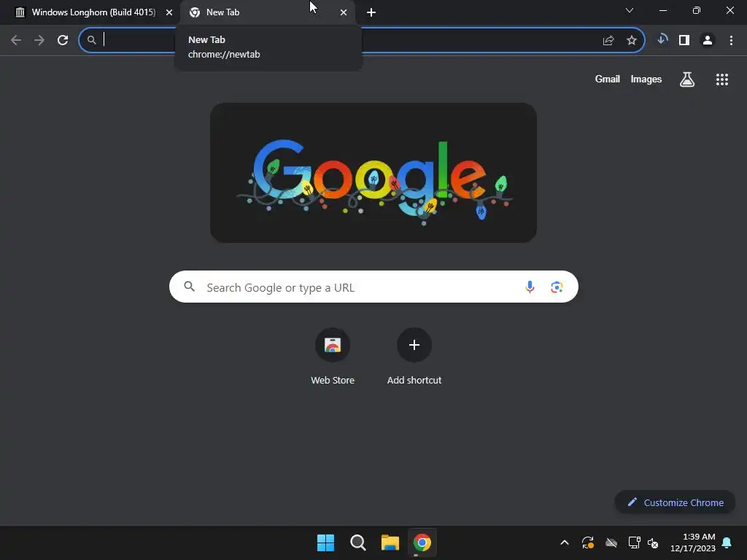Open the profile avatar menu
The width and height of the screenshot is (747, 560).
pyautogui.click(x=708, y=40)
